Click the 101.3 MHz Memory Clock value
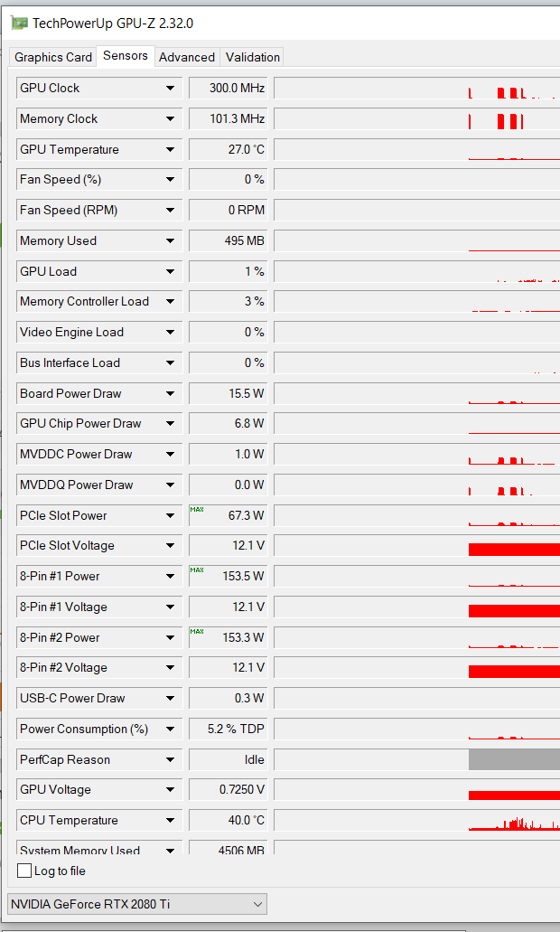Screen dimensions: 560x932 (228, 119)
